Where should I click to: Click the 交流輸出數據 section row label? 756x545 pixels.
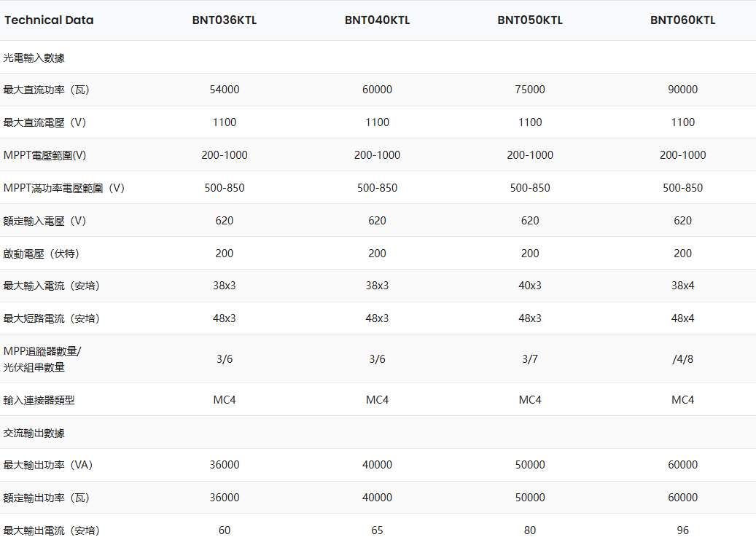[34, 433]
